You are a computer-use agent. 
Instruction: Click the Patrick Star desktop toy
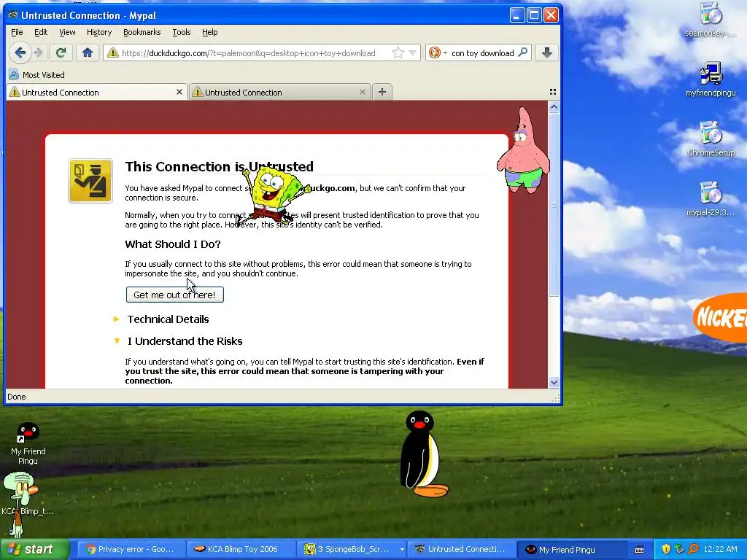[x=523, y=150]
